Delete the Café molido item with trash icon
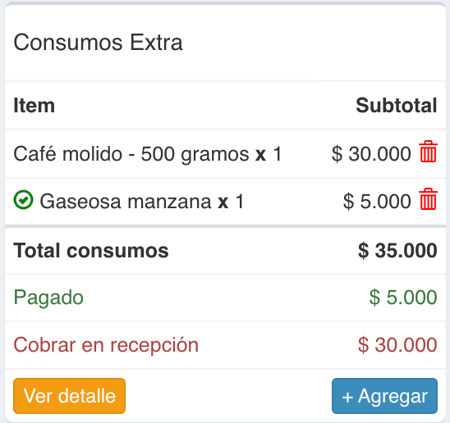This screenshot has height=423, width=450. pyautogui.click(x=428, y=152)
